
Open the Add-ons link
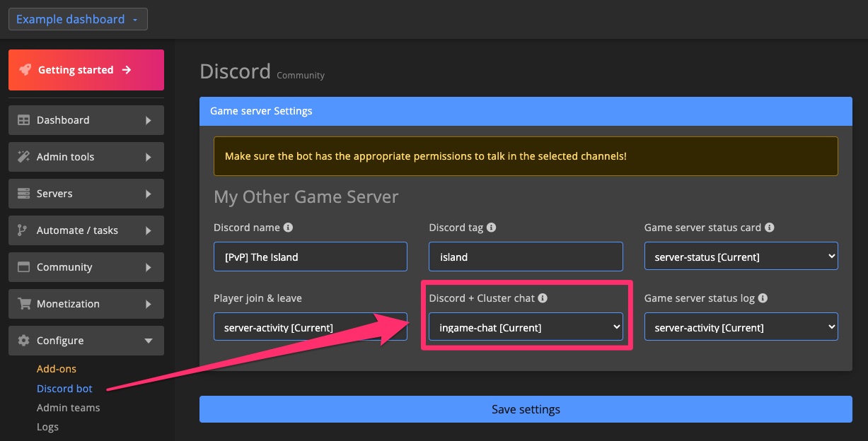56,369
